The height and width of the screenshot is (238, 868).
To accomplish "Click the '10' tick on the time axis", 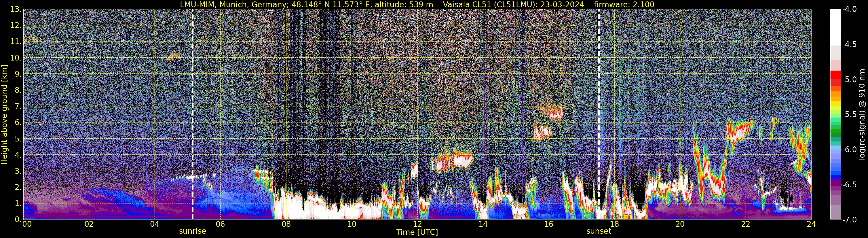I will coord(352,224).
